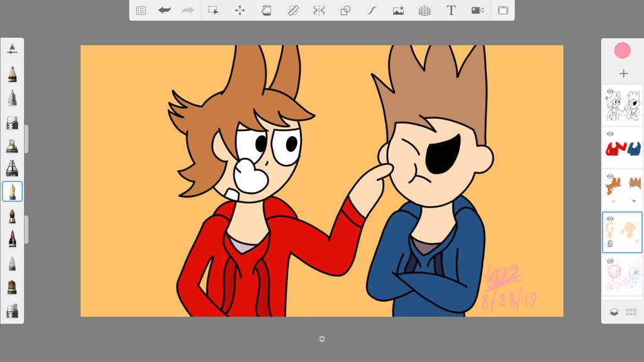Click the upper brush slider handle beside palette

26,139
